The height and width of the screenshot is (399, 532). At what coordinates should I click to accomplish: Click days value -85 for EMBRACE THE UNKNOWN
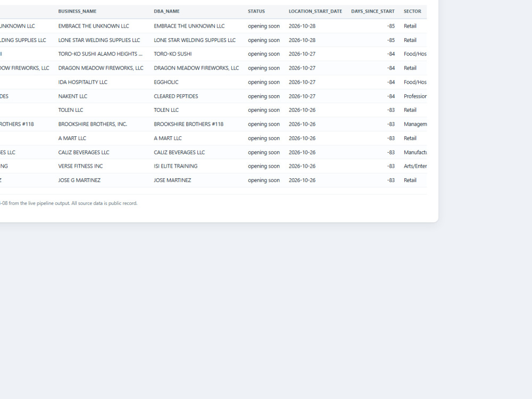coord(391,26)
